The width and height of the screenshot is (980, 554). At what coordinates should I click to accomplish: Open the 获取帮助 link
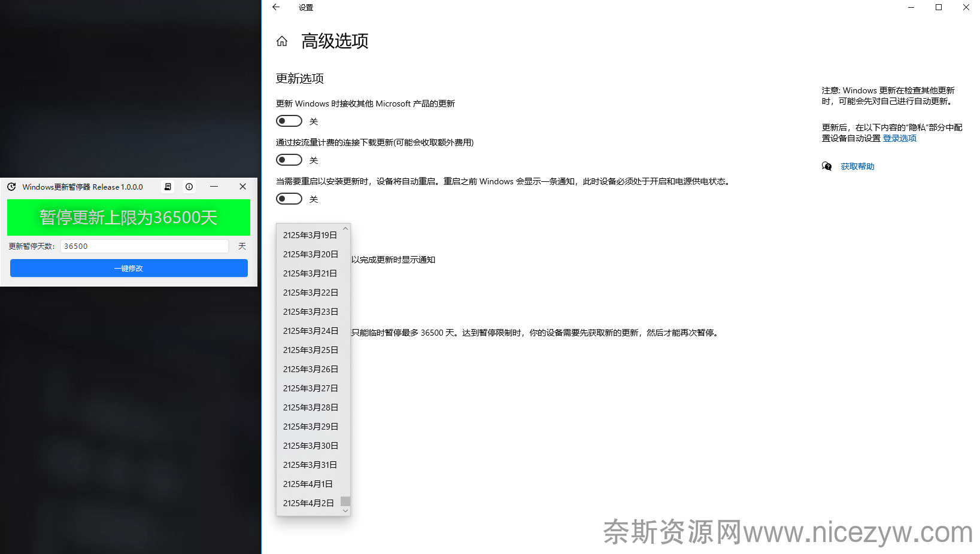(x=857, y=166)
